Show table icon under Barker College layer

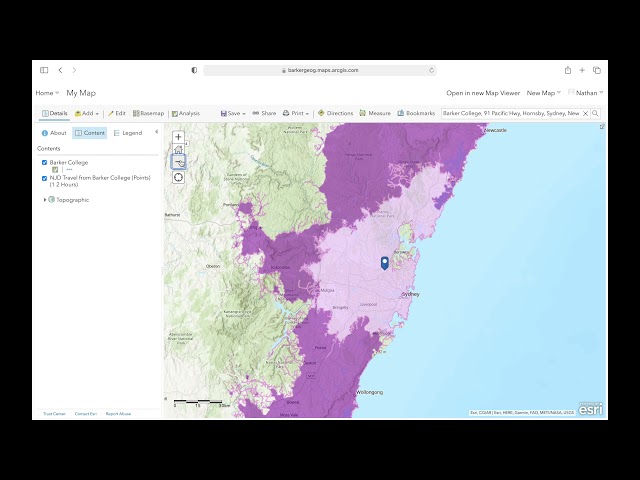coord(55,169)
